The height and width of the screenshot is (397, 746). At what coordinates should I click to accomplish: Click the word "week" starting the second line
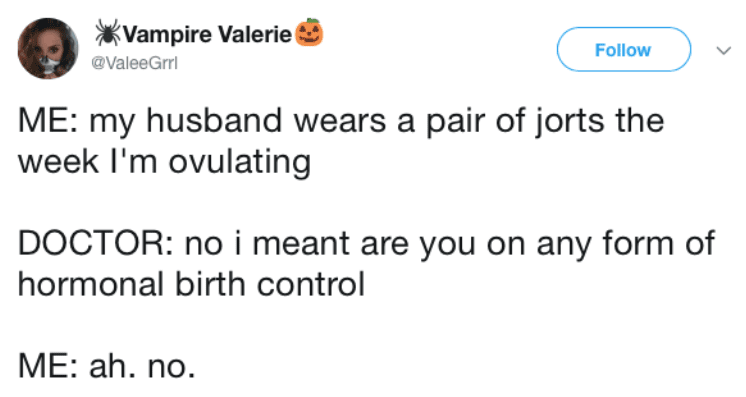(58, 162)
